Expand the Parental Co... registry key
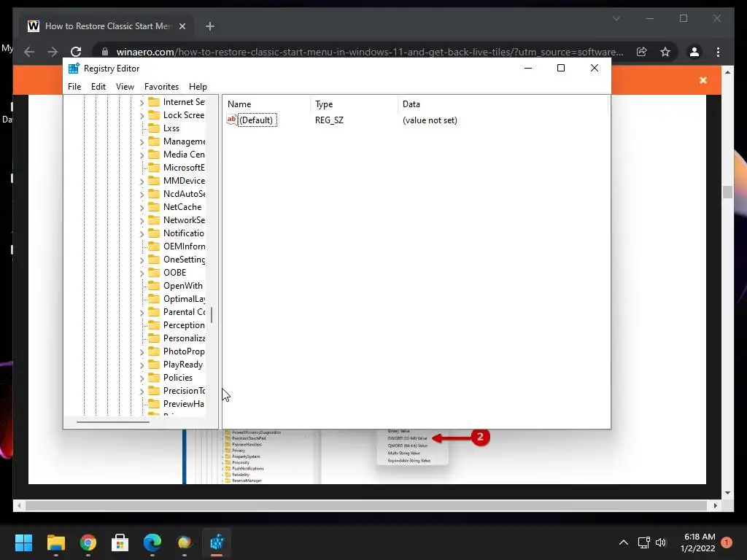Screen dimensions: 747x560 point(142,312)
